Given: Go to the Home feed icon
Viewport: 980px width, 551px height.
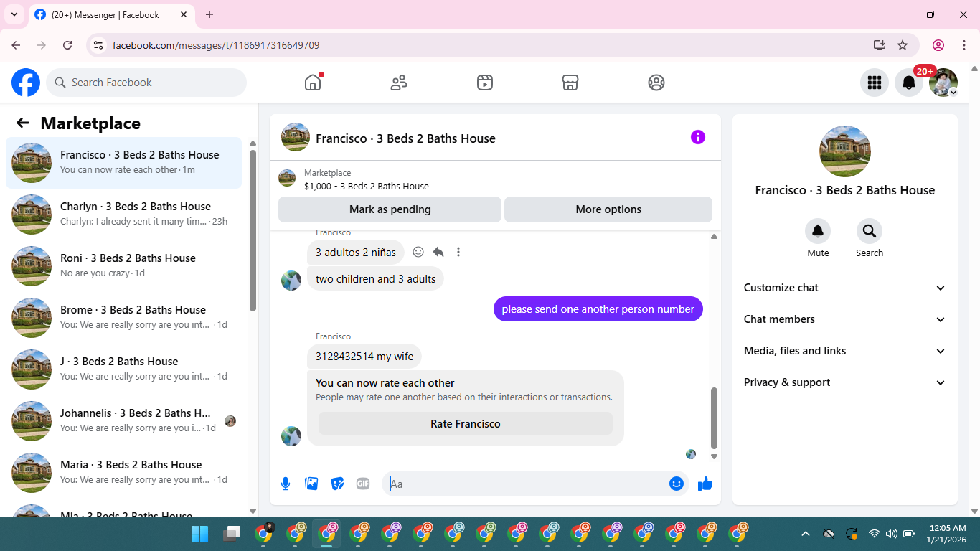Looking at the screenshot, I should click(x=313, y=83).
